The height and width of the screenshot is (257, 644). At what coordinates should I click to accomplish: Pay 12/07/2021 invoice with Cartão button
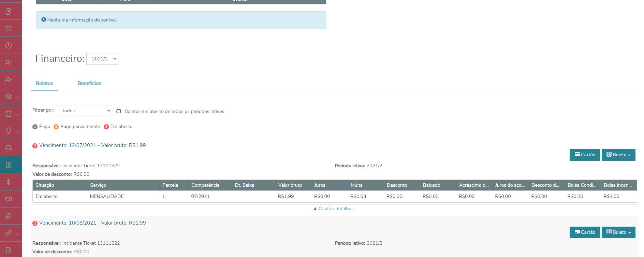[585, 155]
